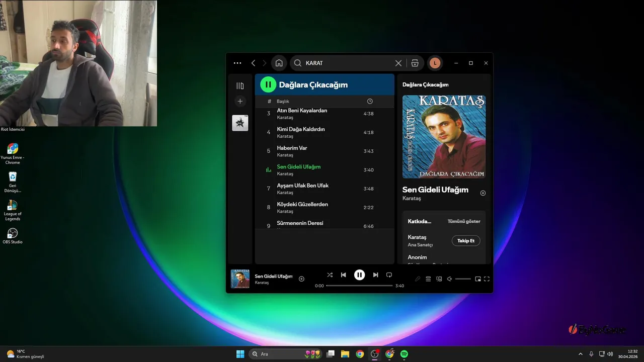
Task: Pause playback with center button
Action: [x=359, y=275]
